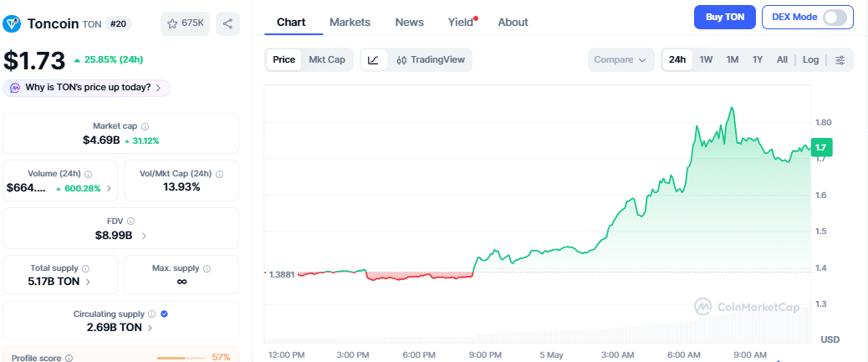The width and height of the screenshot is (868, 362).
Task: Open the Compare dropdown
Action: tap(620, 60)
